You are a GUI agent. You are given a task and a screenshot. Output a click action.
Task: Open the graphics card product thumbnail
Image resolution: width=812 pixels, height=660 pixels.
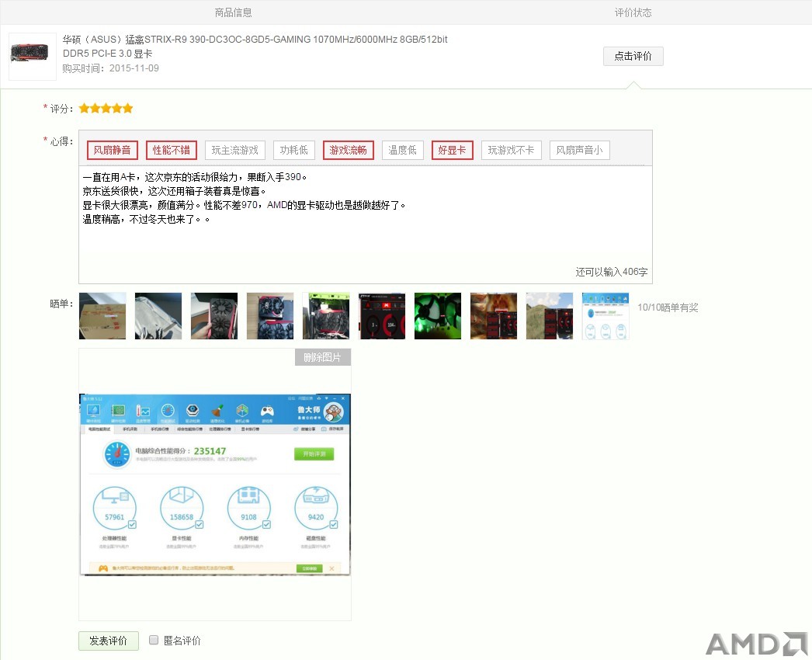pyautogui.click(x=32, y=56)
